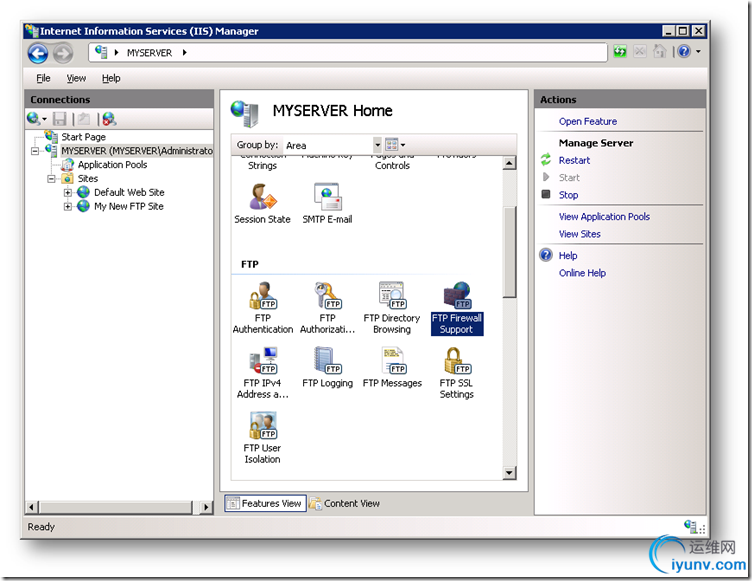This screenshot has height=581, width=752.
Task: Click the delete connection icon in Connections toolbar
Action: coord(109,119)
